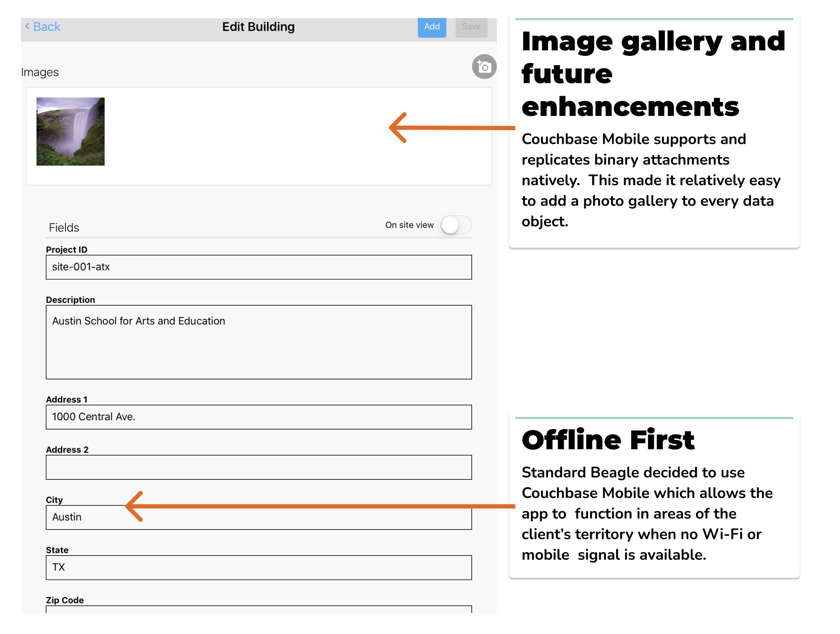Tap the add photo camera icon
The height and width of the screenshot is (634, 840).
(483, 66)
